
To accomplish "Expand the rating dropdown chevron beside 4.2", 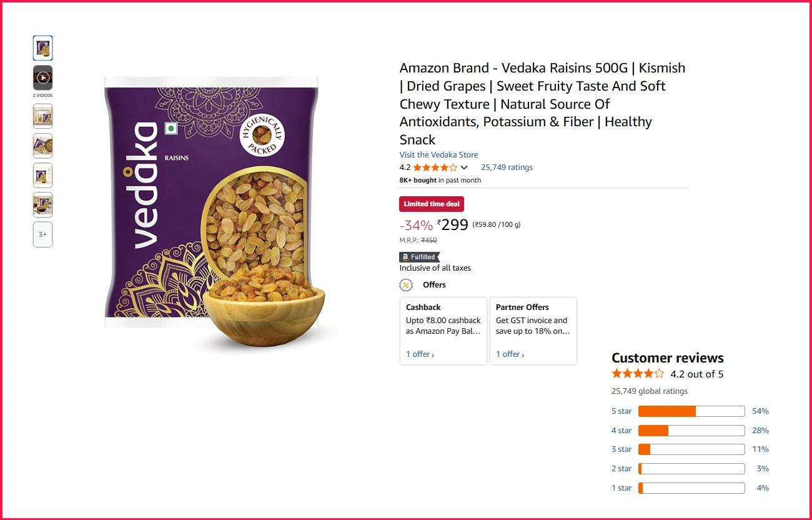I will (x=464, y=167).
